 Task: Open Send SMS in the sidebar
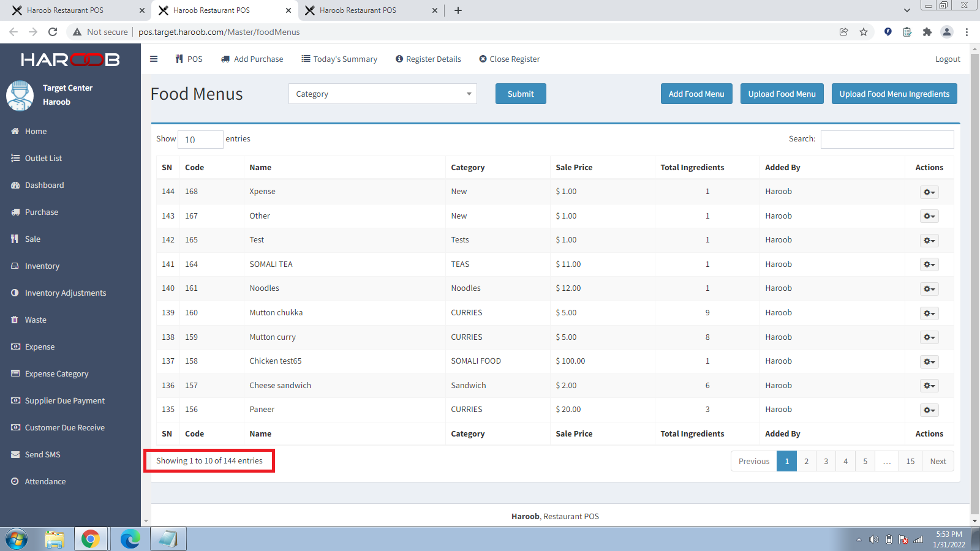pyautogui.click(x=70, y=454)
